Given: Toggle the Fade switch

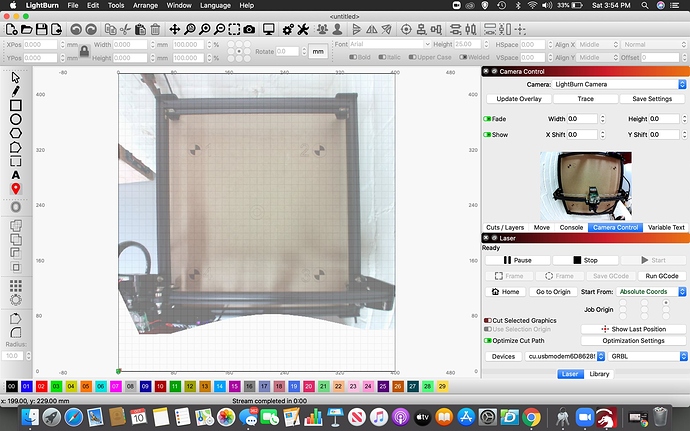Looking at the screenshot, I should click(487, 119).
